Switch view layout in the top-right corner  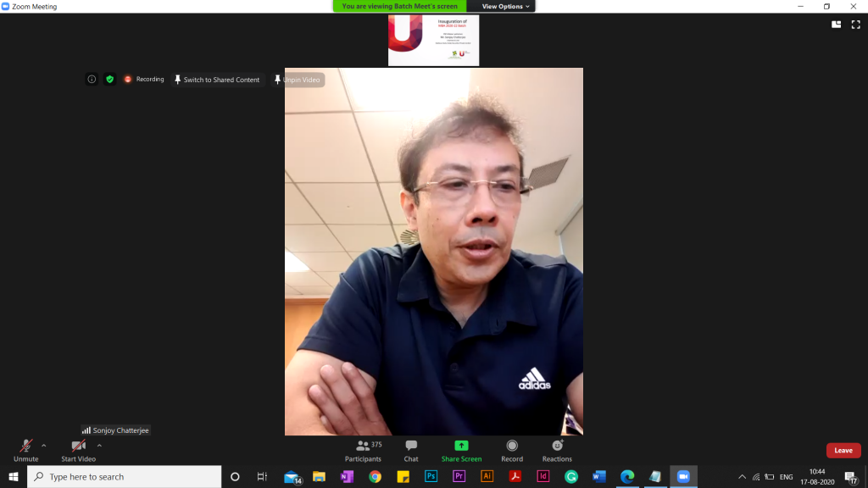(x=836, y=25)
